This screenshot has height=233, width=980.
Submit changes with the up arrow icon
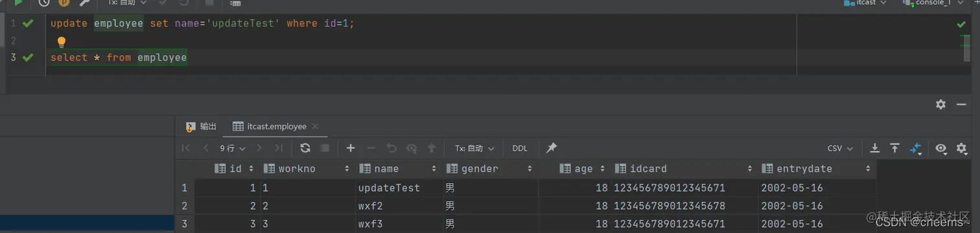431,148
